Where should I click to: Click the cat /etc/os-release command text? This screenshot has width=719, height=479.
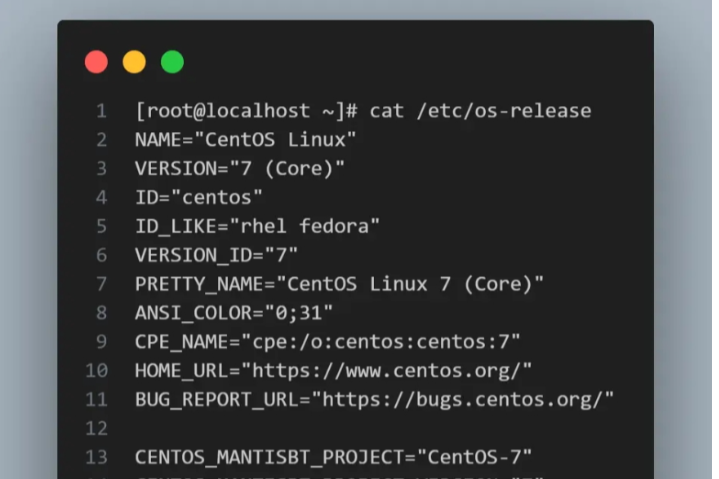point(481,111)
